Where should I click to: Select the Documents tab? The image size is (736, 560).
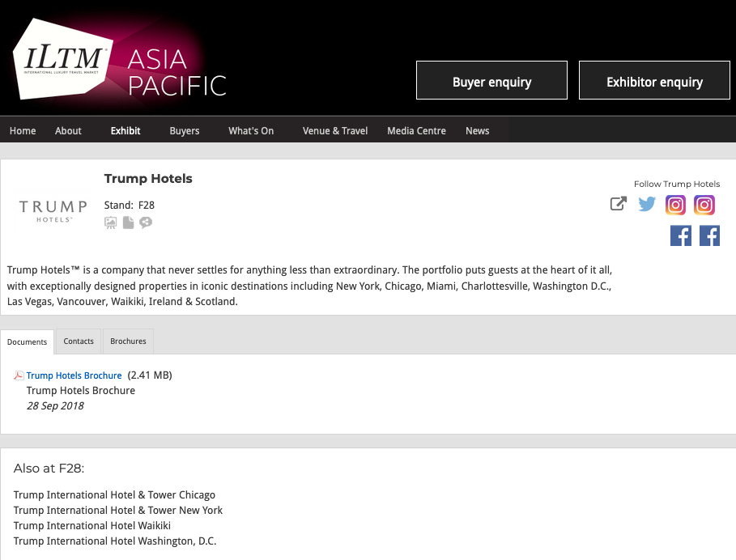28,342
